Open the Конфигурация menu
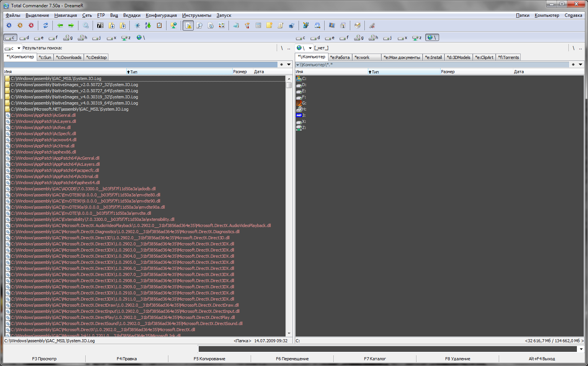Viewport: 588px width, 366px height. 161,15
